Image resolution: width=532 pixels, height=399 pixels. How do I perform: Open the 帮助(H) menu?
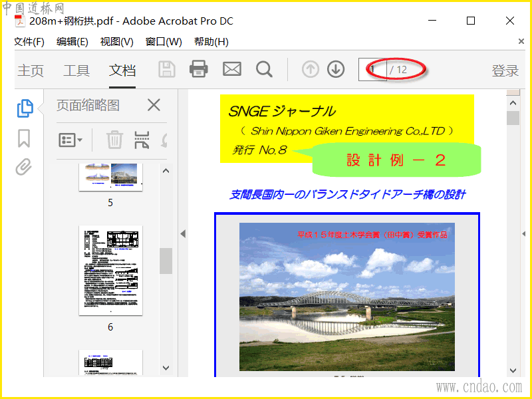click(x=211, y=42)
